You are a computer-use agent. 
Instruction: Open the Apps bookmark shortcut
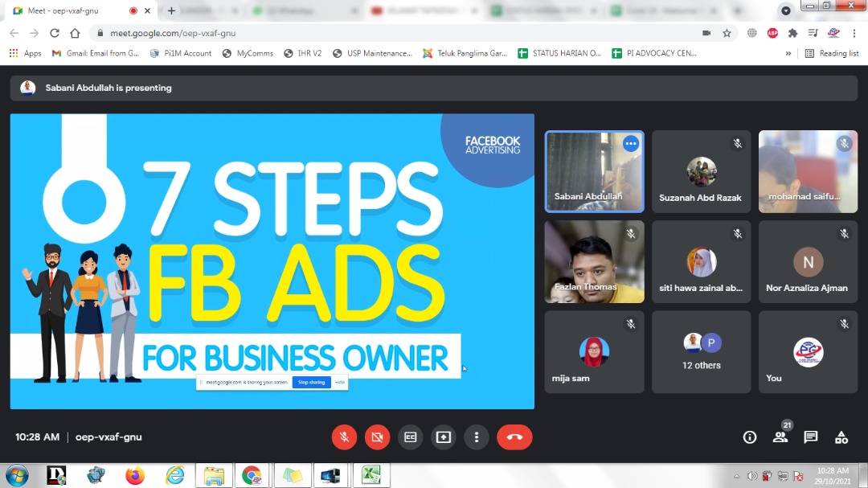click(x=26, y=53)
